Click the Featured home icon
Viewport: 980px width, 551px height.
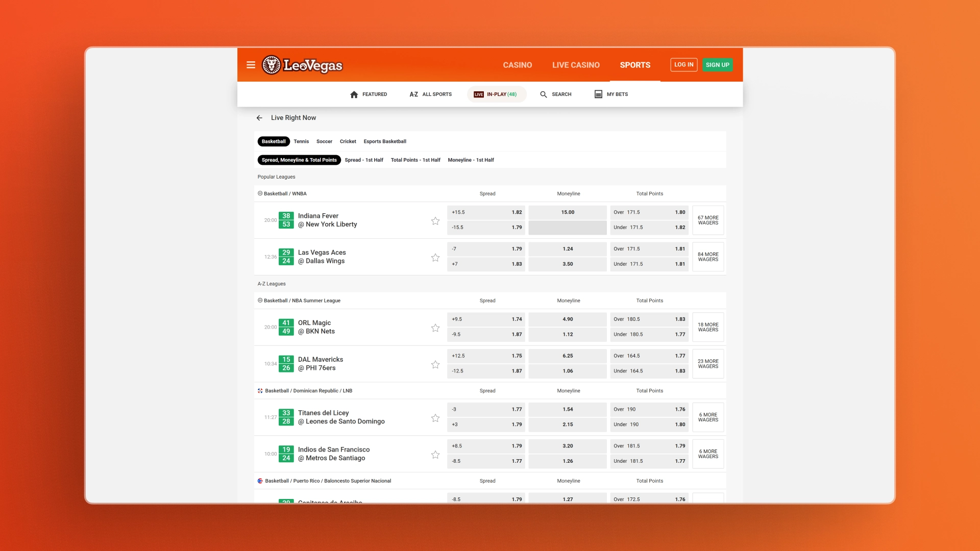(354, 94)
